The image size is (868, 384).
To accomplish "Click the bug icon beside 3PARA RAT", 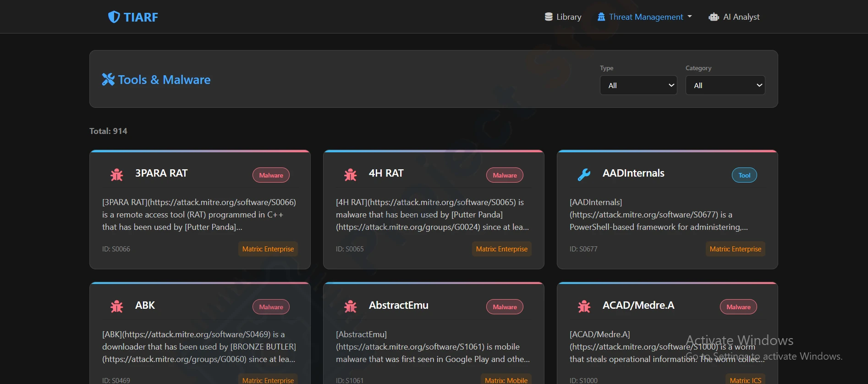I will click(x=117, y=175).
